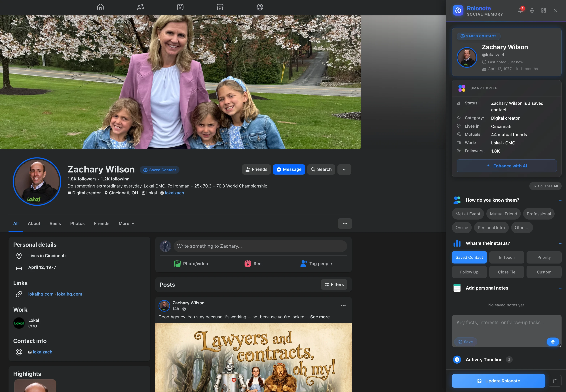This screenshot has height=392, width=566.
Task: Select the All tab
Action: click(x=16, y=224)
